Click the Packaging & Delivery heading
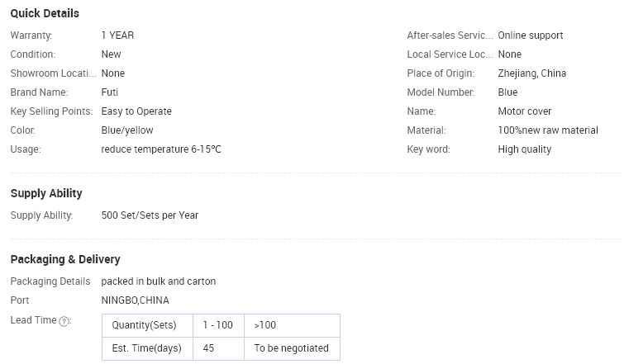The height and width of the screenshot is (364, 624). 65,259
